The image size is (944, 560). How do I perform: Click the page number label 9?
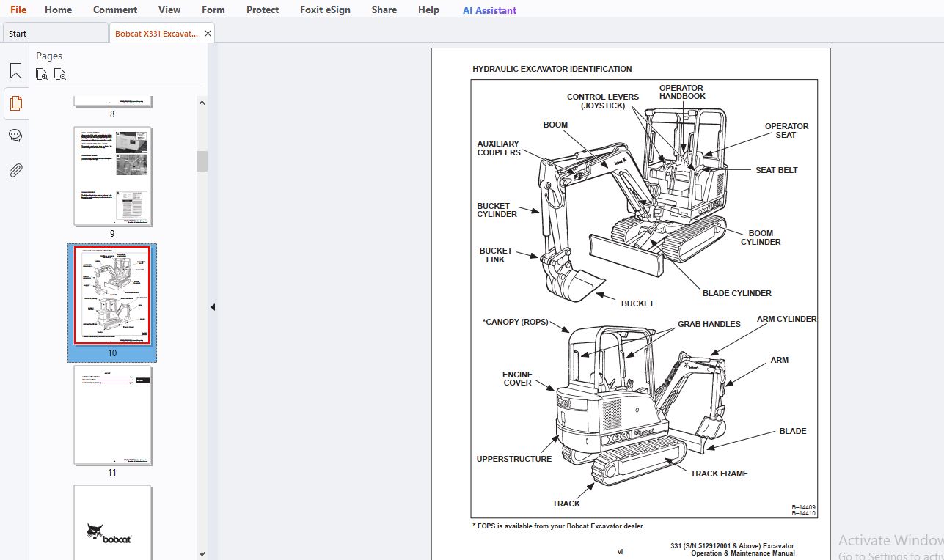(112, 234)
